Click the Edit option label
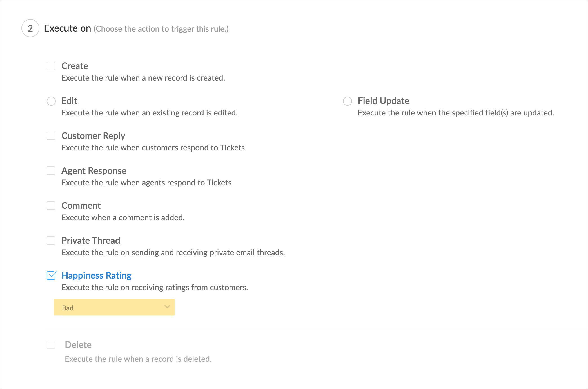Screen dimensions: 588x389 click(x=69, y=101)
